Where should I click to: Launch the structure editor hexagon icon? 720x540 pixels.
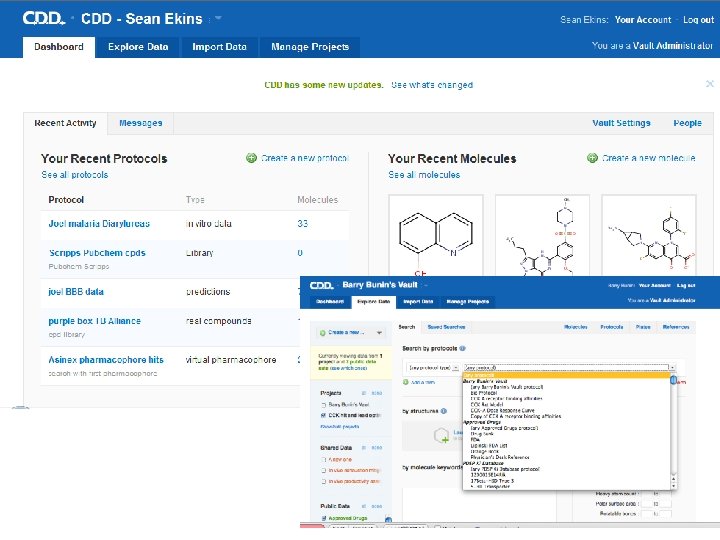[441, 436]
